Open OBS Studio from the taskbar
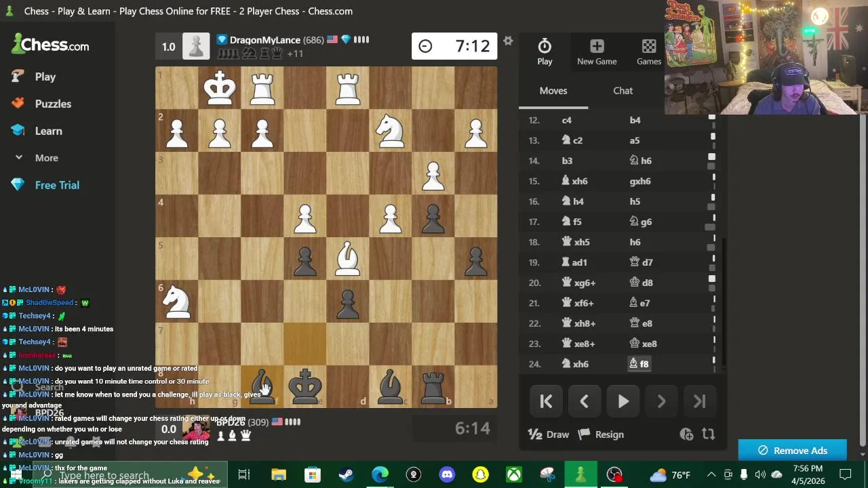This screenshot has height=488, width=868. tap(614, 474)
